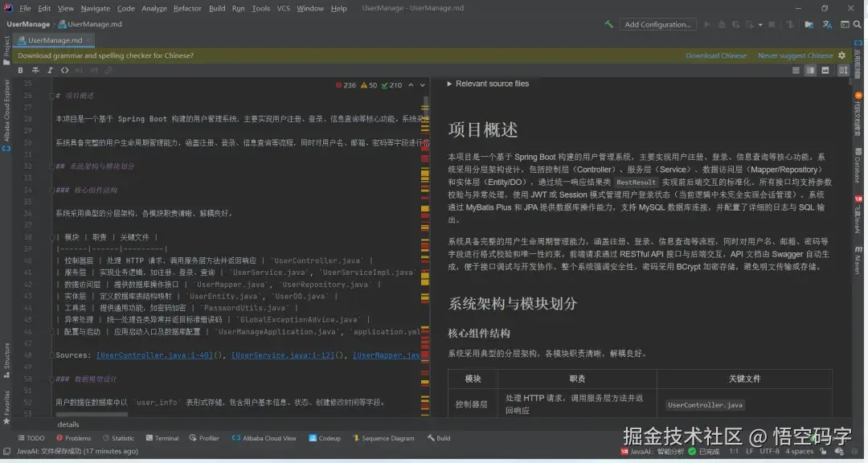The height and width of the screenshot is (463, 868).
Task: Click the translate icon in the top toolbar
Action: pos(825,25)
